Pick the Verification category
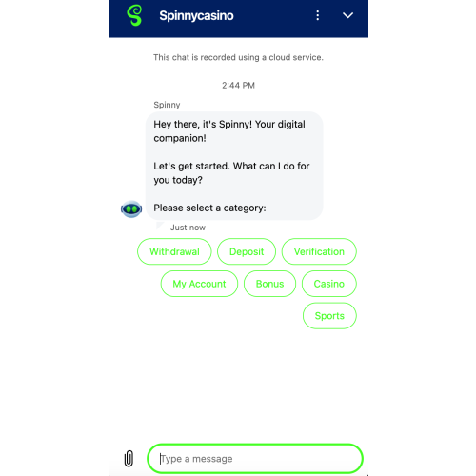Viewport: 476px width, 476px height. 319,251
